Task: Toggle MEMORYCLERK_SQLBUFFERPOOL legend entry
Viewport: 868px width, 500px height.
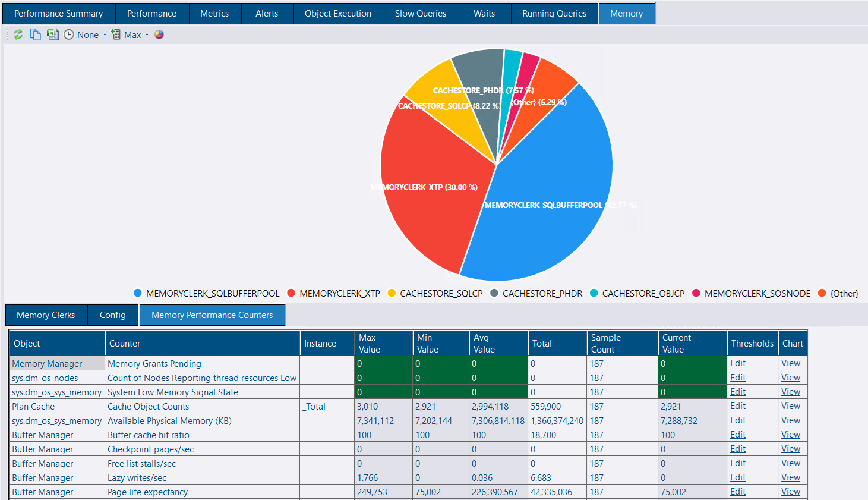Action: tap(206, 293)
